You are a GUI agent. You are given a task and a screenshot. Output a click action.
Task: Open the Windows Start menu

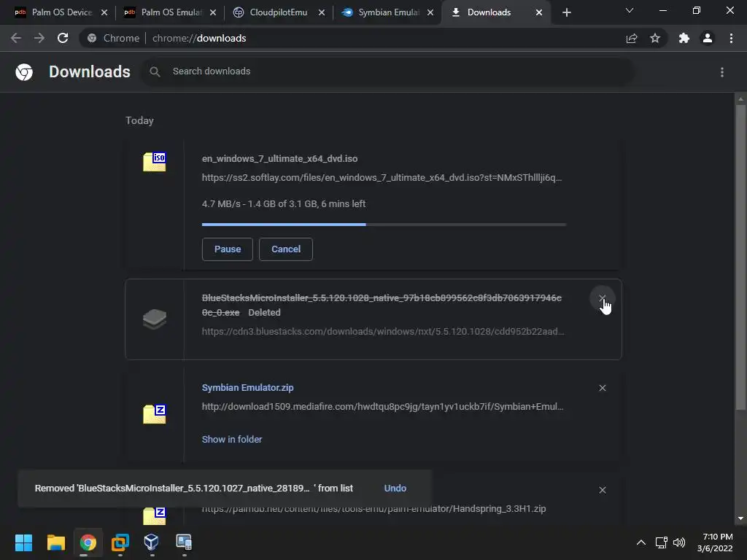point(23,542)
